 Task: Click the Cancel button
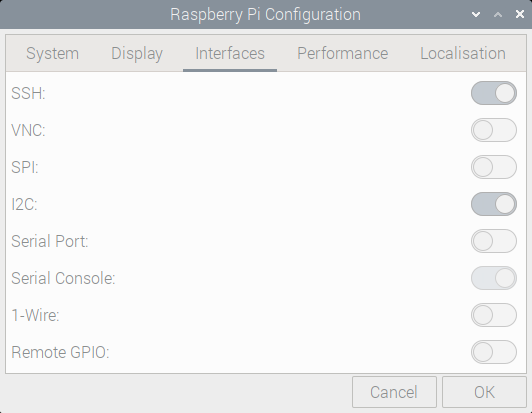pyautogui.click(x=394, y=392)
